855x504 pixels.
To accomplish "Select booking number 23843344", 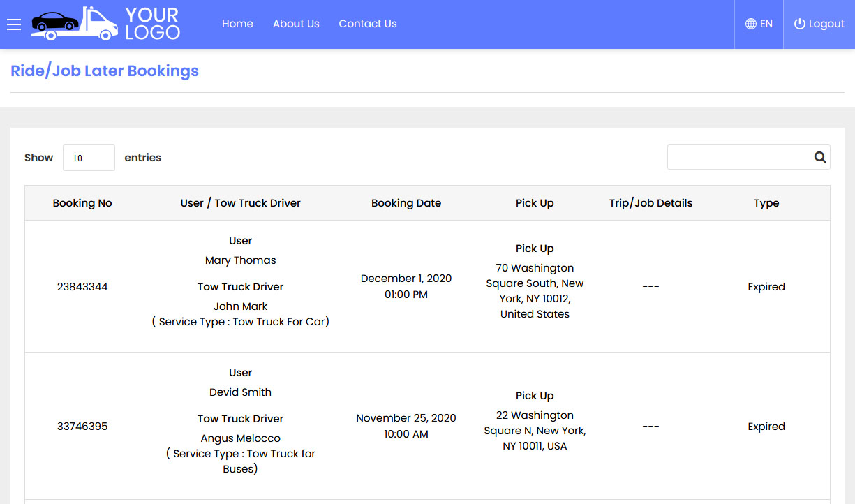I will tap(82, 287).
